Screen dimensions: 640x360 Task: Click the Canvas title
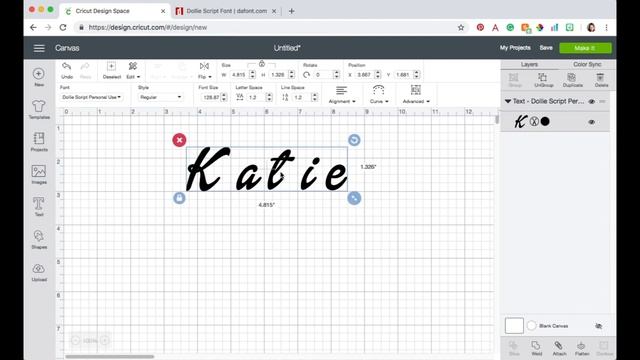point(67,48)
